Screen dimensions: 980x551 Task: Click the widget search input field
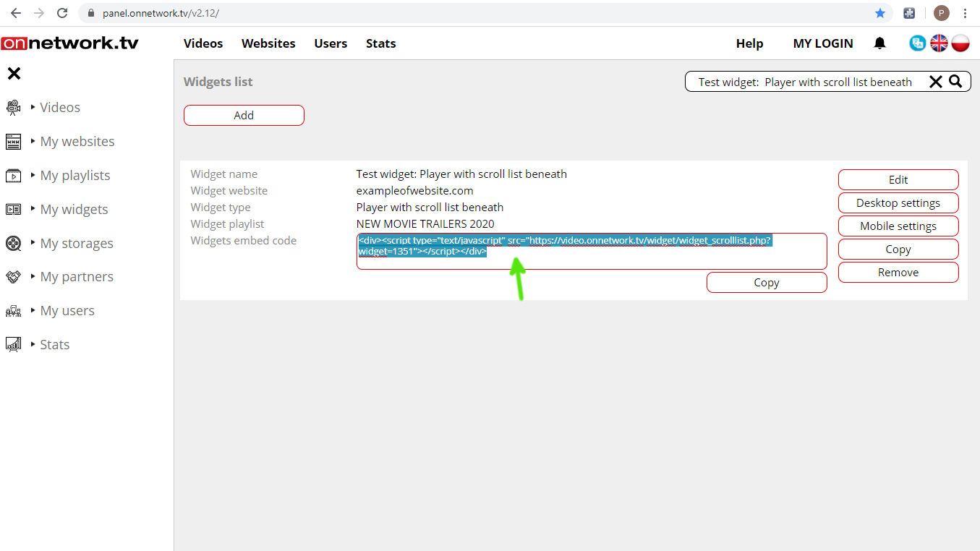coord(805,82)
